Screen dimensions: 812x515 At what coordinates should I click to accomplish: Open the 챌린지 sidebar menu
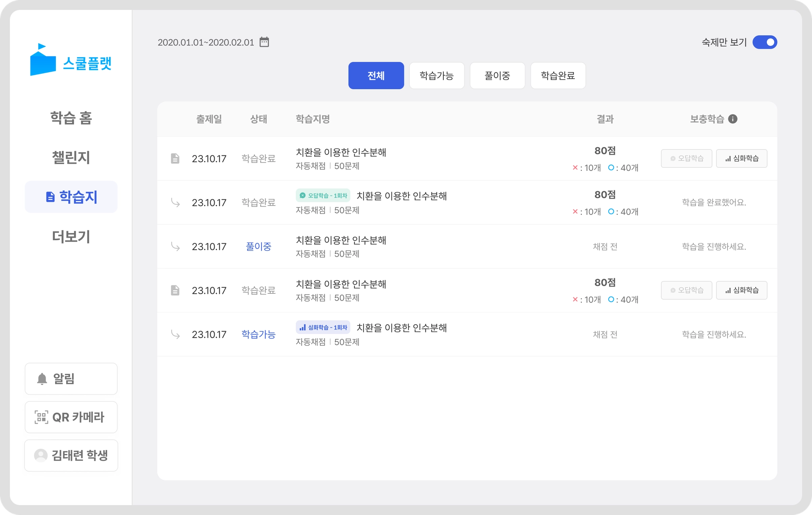click(x=71, y=157)
